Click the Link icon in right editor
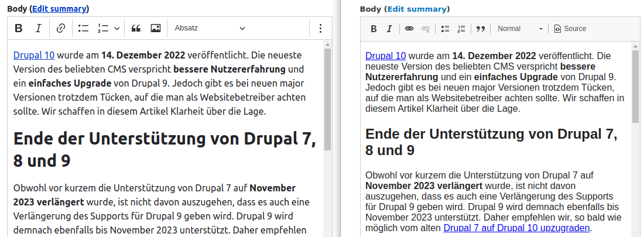 click(x=409, y=29)
